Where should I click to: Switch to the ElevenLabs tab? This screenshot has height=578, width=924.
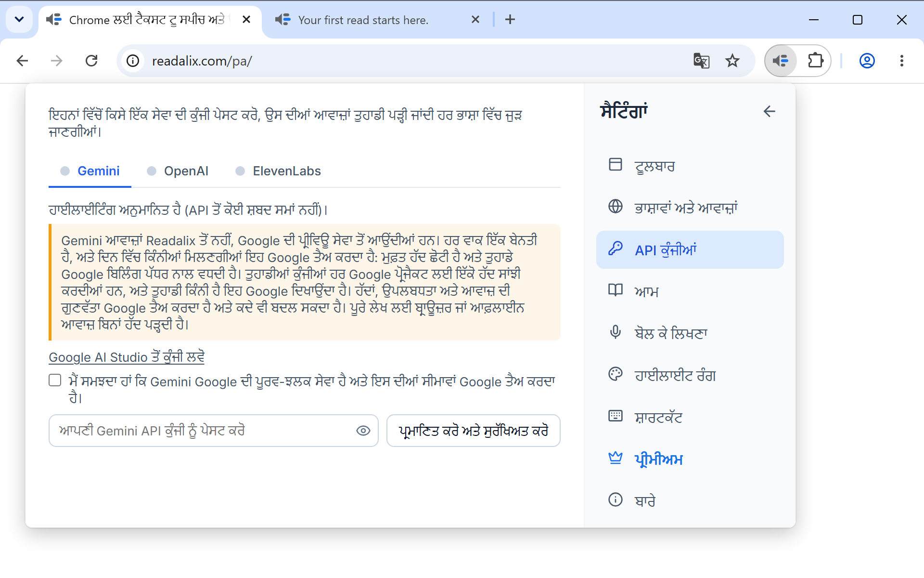(278, 171)
